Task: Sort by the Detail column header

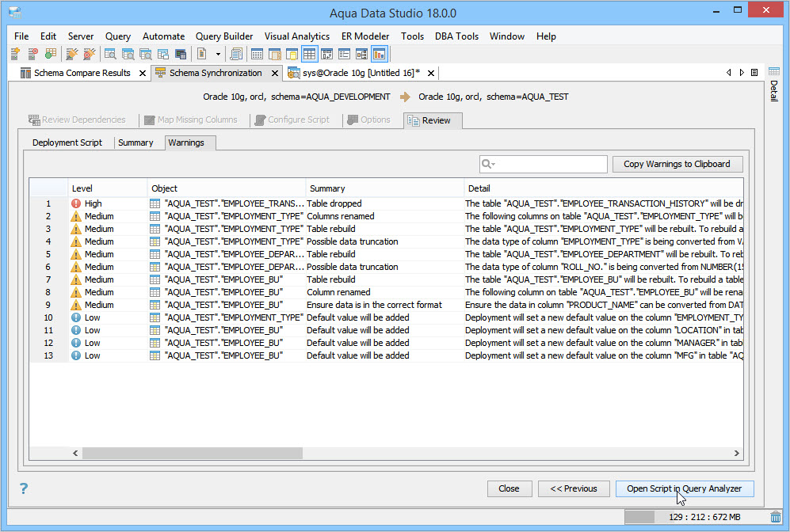Action: point(604,188)
